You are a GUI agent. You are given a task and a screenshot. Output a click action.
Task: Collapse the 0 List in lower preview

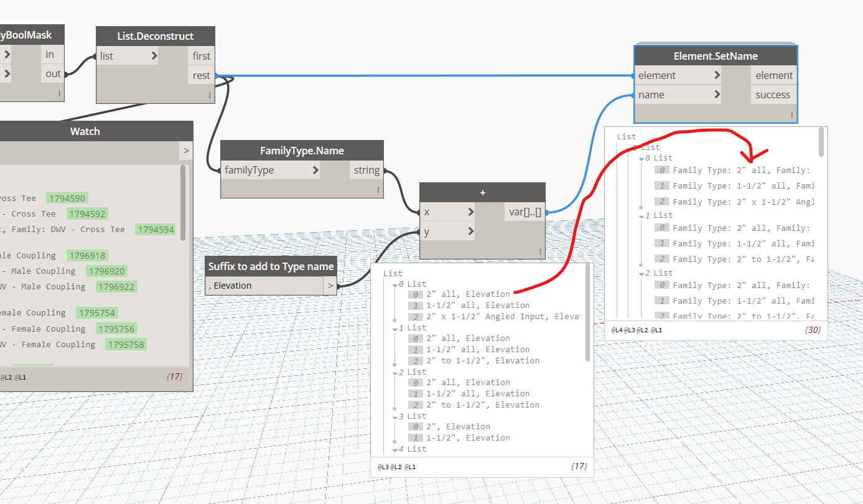pyautogui.click(x=394, y=284)
